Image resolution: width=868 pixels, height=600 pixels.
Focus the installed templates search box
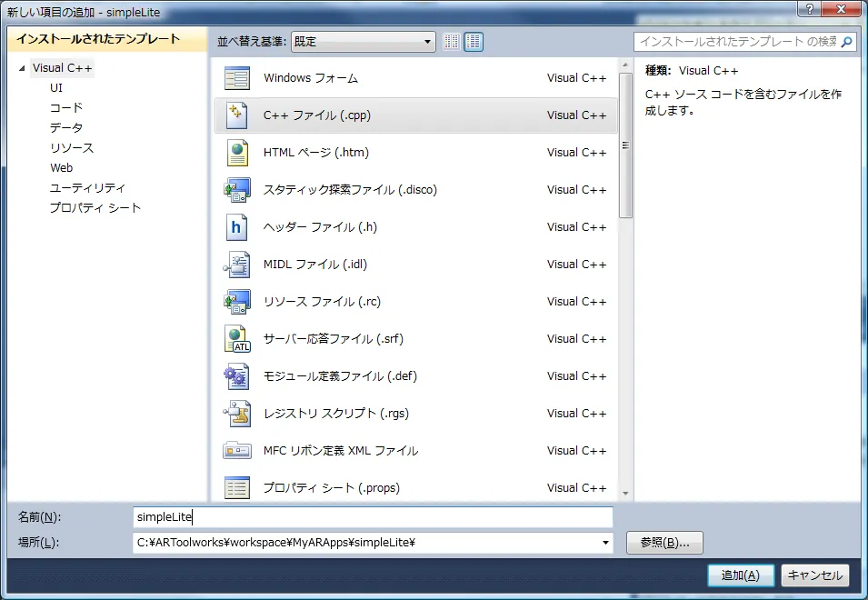coord(738,42)
